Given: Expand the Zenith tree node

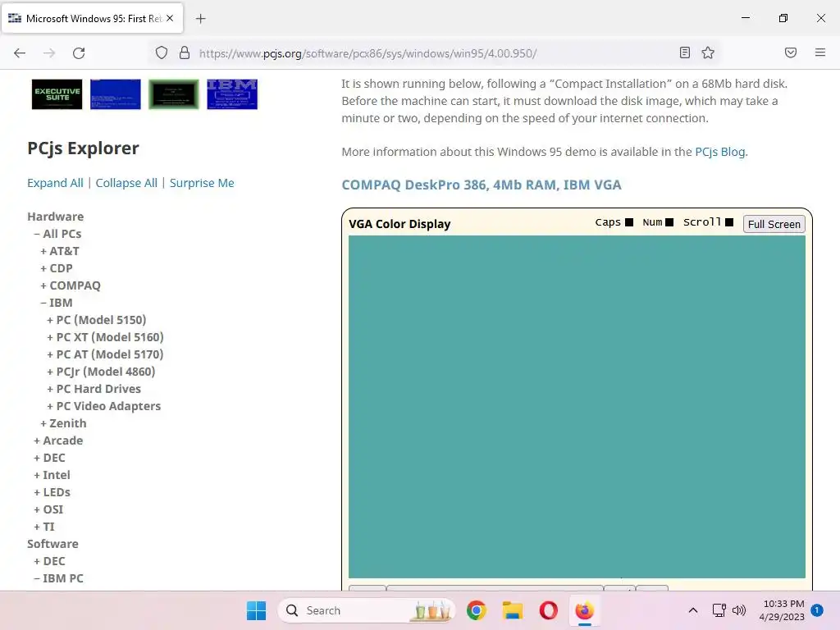Looking at the screenshot, I should (63, 423).
